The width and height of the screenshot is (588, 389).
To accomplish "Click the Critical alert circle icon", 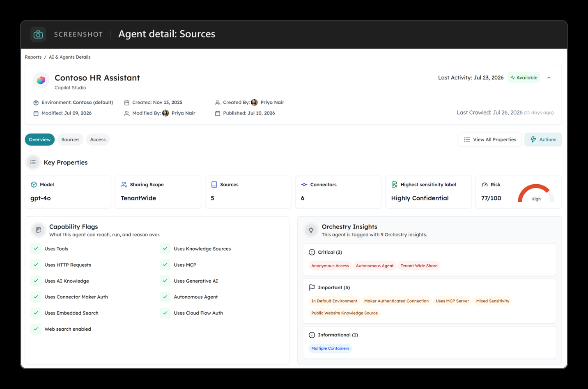I will pyautogui.click(x=312, y=252).
